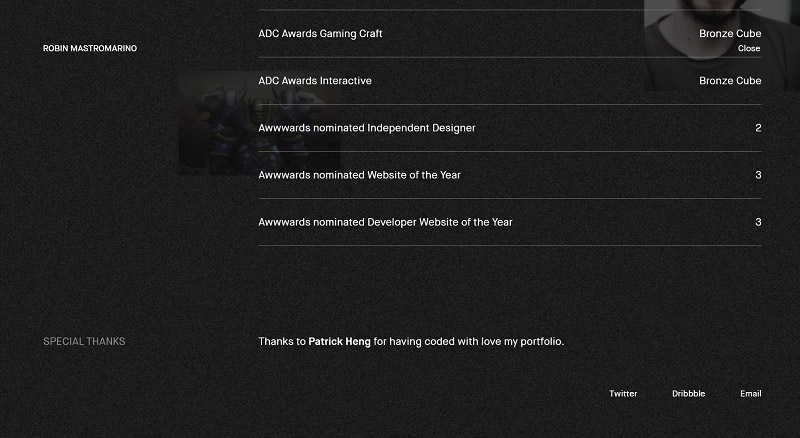Click the Email link

click(x=750, y=394)
